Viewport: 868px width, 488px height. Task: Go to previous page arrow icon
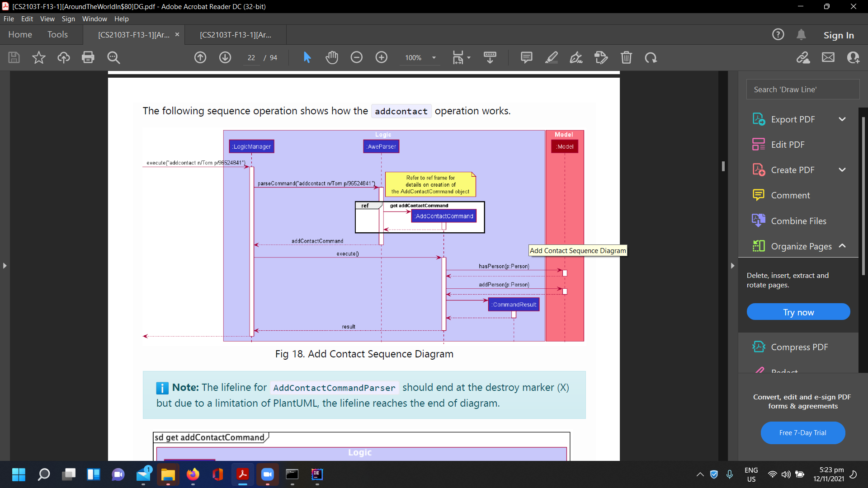pyautogui.click(x=200, y=57)
